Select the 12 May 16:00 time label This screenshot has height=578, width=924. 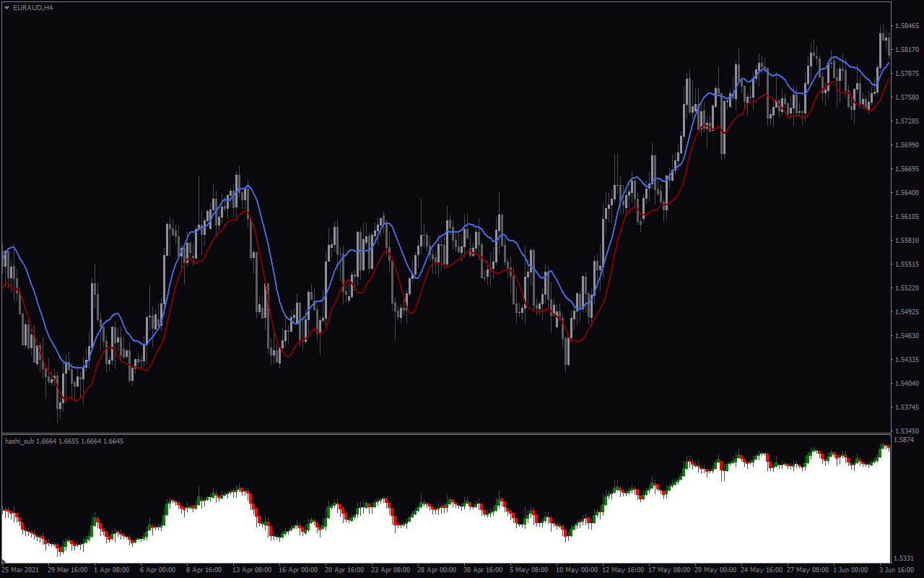click(623, 570)
